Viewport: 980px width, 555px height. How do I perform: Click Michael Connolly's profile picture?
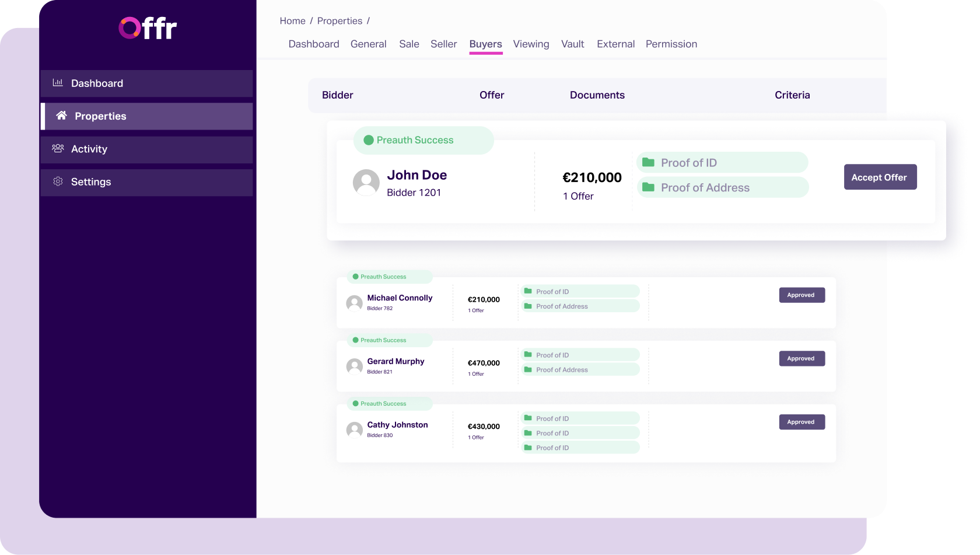[354, 303]
